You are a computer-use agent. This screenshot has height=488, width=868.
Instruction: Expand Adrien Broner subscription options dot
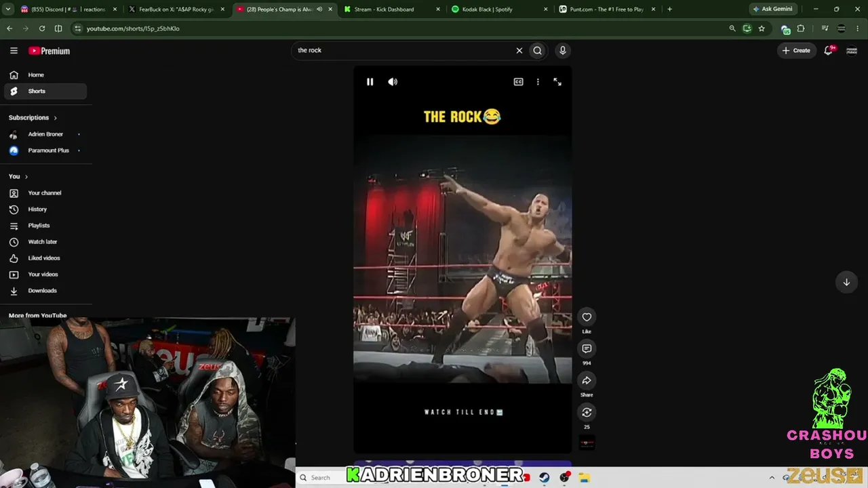pos(79,134)
